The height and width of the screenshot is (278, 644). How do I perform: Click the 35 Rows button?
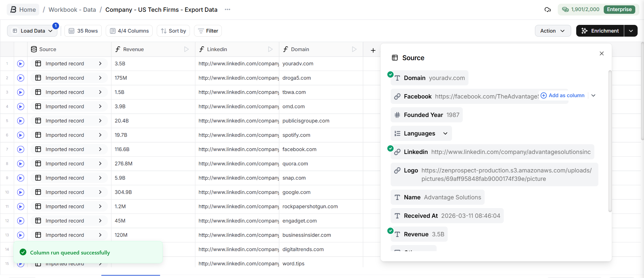tap(83, 31)
